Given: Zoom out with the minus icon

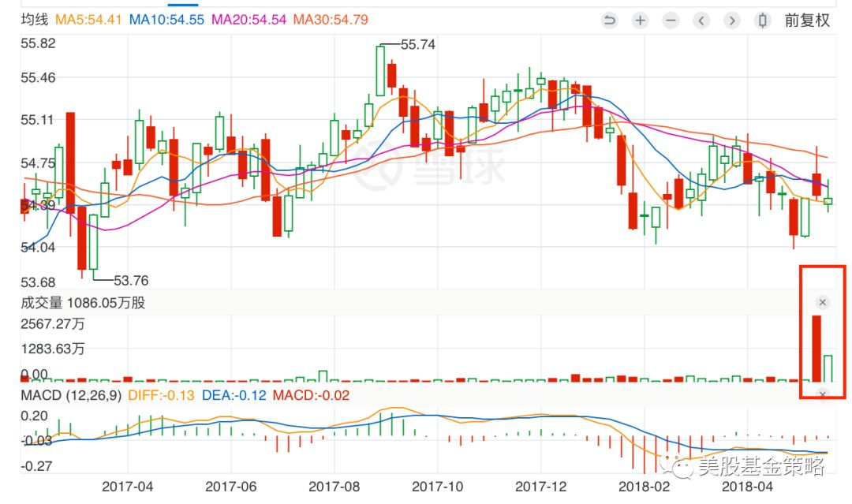Looking at the screenshot, I should click(x=671, y=21).
